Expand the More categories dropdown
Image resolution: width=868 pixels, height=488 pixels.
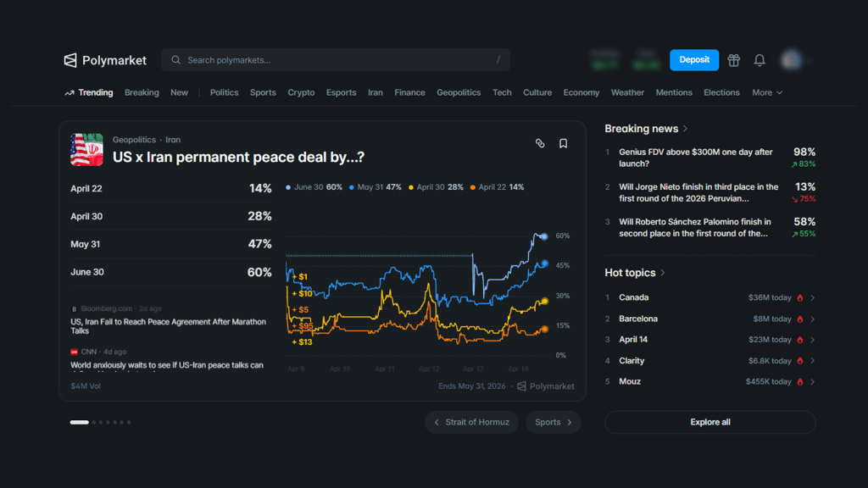[767, 92]
